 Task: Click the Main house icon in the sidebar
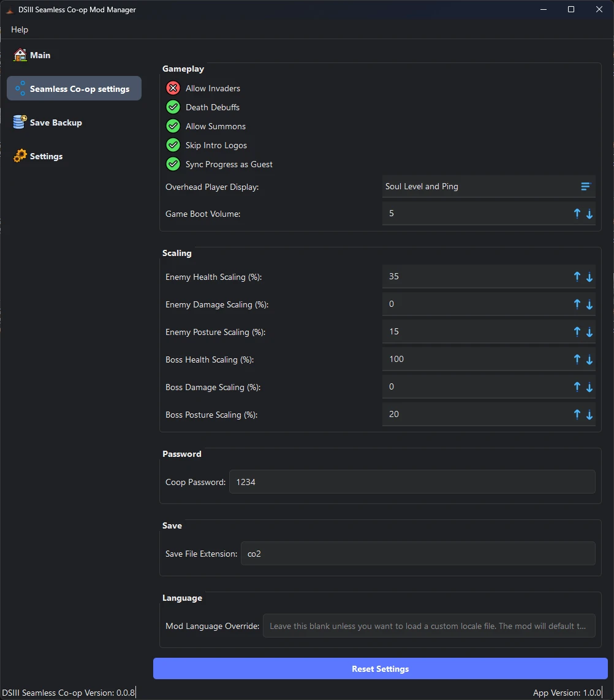[20, 55]
